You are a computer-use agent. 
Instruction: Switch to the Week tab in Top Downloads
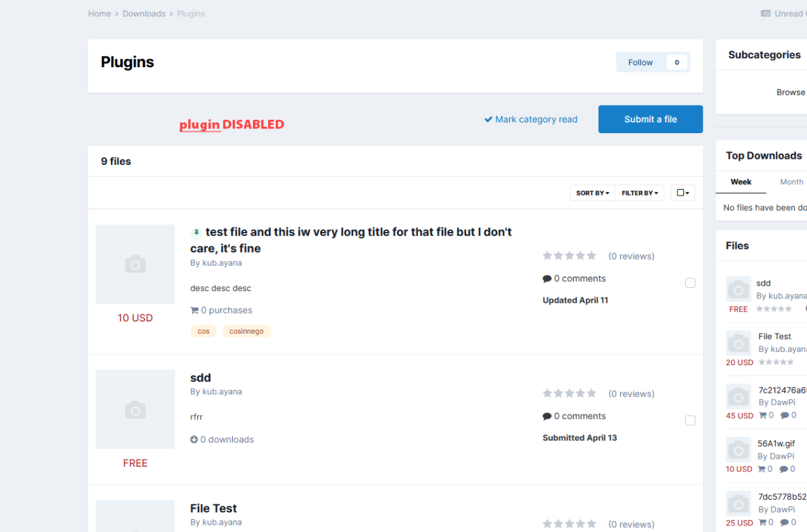tap(740, 182)
